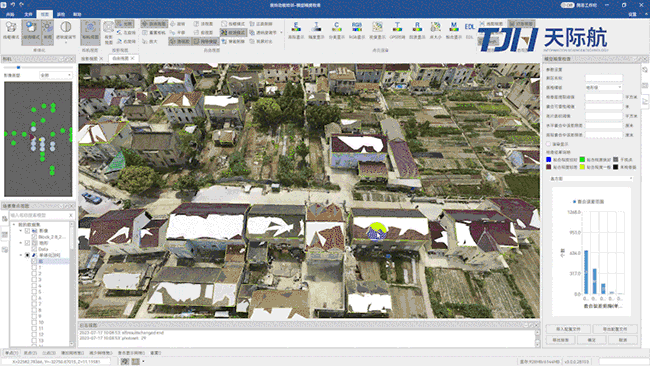Open the histogram type dropdown above chart
650x366 pixels.
click(591, 179)
